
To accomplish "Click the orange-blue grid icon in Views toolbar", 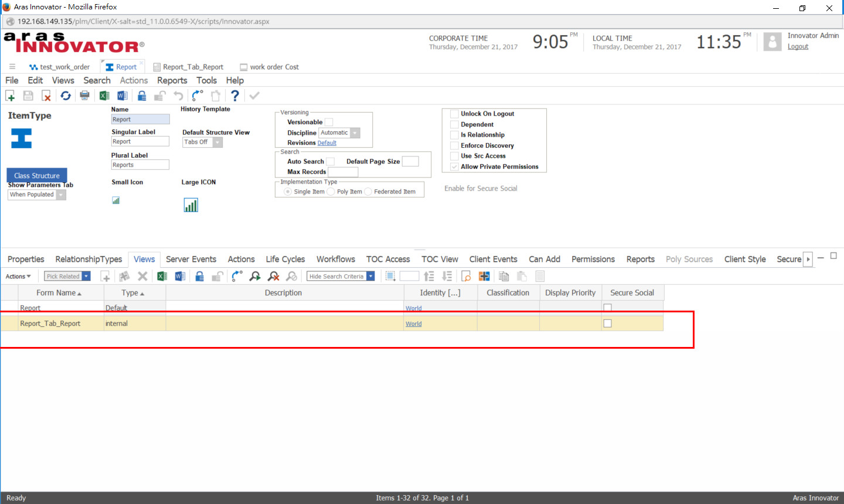I will point(484,276).
